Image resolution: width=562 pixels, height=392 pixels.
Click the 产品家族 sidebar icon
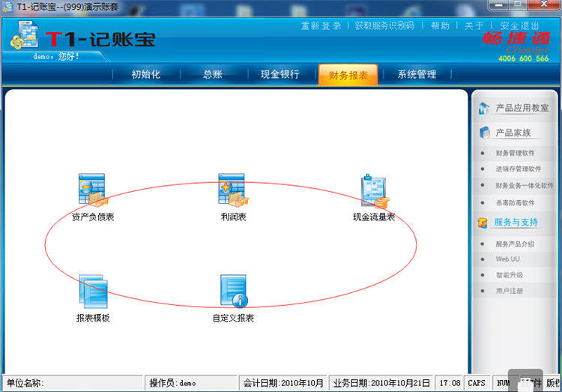point(484,133)
